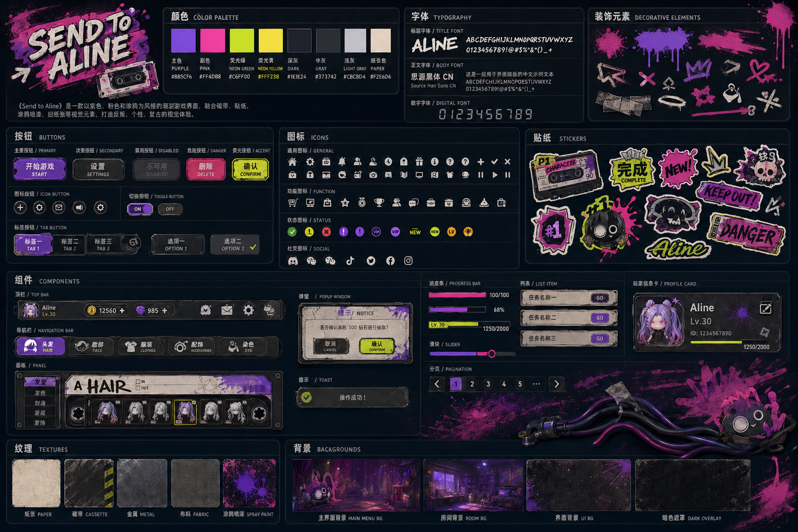Screen dimensions: 798x532
Task: Open the Dye navigation tab
Action: pyautogui.click(x=243, y=347)
